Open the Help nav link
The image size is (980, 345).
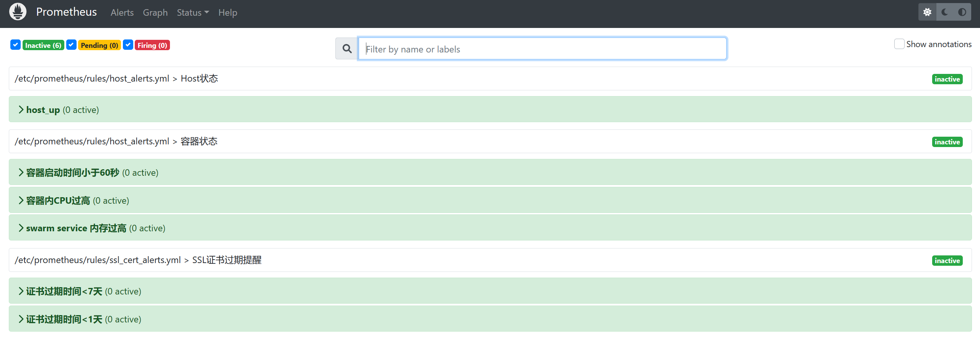[228, 13]
